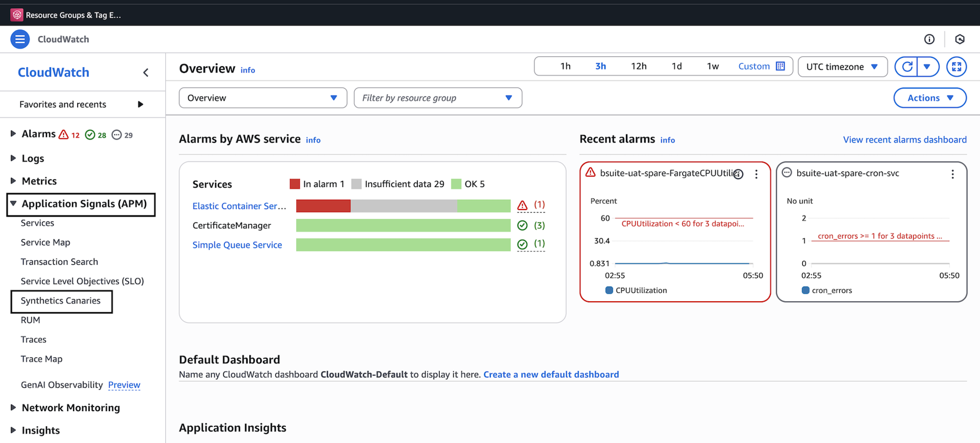Click the OK check icon on Simple Queue Service row
Screen dimensions: 980x443
[x=522, y=244]
